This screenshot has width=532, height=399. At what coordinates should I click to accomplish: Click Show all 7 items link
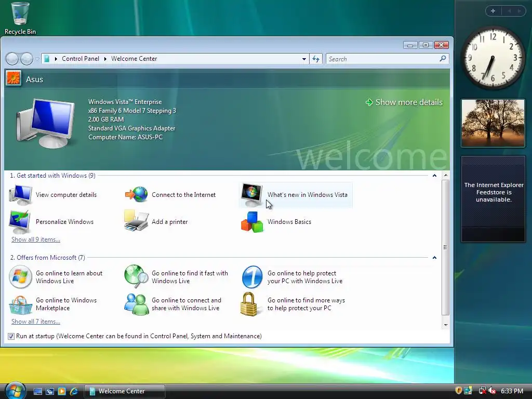(36, 322)
